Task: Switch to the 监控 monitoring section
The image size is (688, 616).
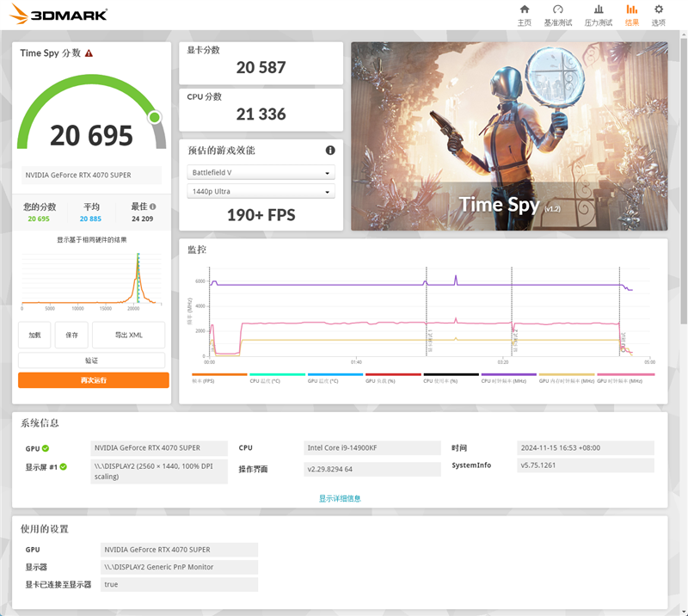Action: 195,249
